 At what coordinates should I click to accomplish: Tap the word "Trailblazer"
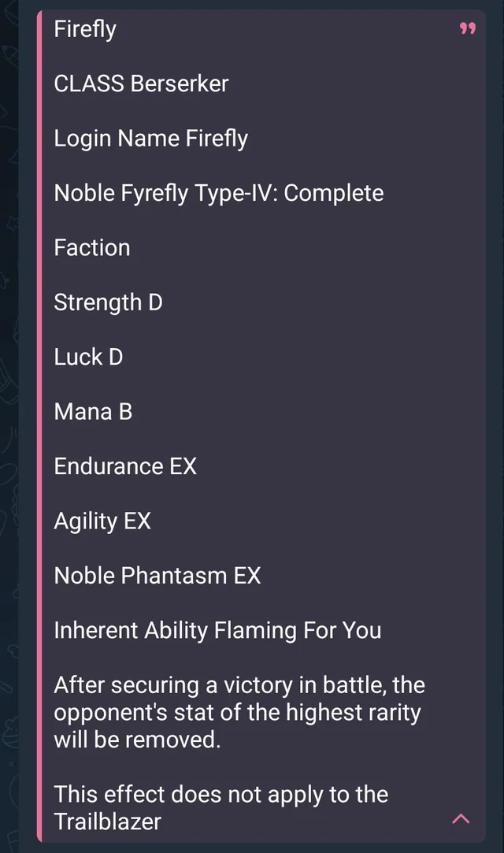click(x=107, y=821)
